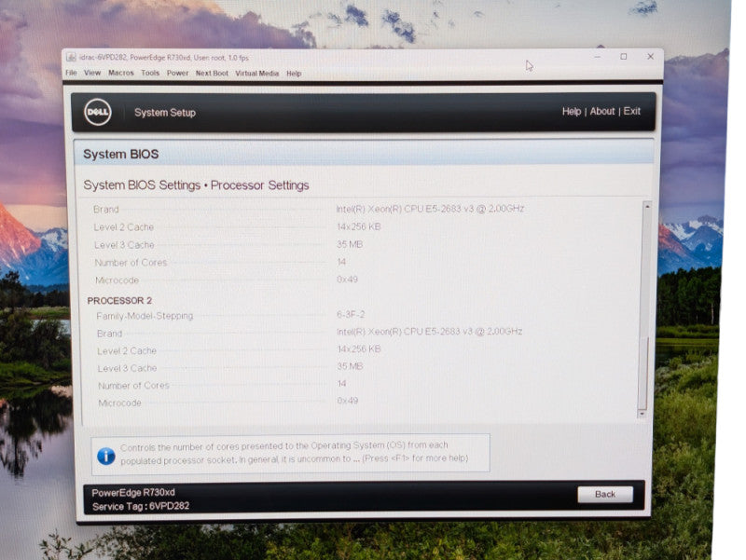Screen dimensions: 746x560
Task: Click Processor 2 Number of Cores label
Action: [x=133, y=386]
